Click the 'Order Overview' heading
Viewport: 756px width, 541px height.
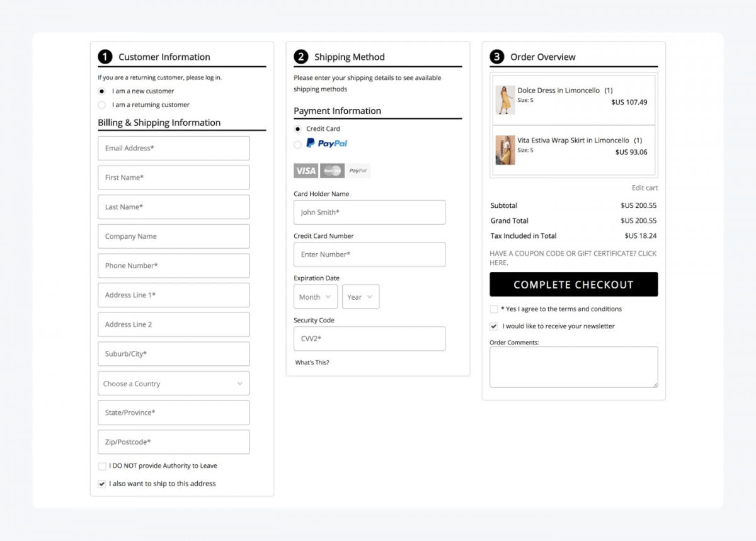coord(543,57)
